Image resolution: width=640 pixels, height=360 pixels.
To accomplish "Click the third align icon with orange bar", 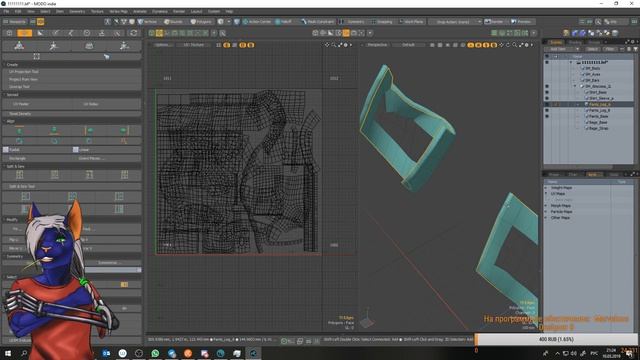I will [x=89, y=130].
